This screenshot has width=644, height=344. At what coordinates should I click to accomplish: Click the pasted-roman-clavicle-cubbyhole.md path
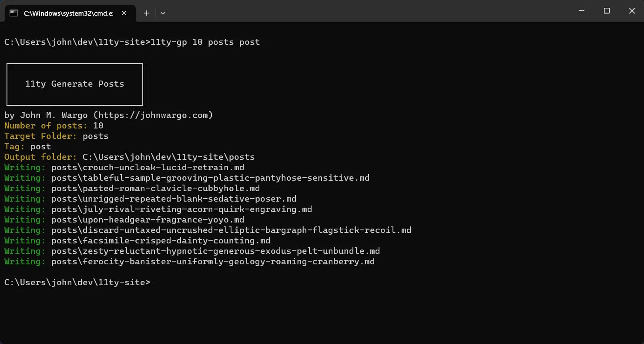[155, 189]
